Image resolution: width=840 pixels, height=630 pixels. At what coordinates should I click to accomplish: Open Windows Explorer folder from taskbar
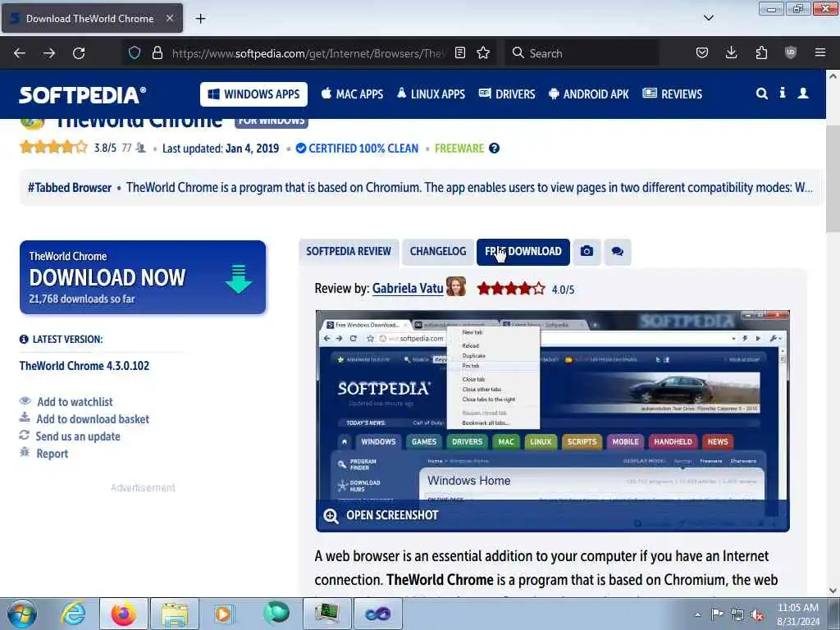tap(175, 614)
